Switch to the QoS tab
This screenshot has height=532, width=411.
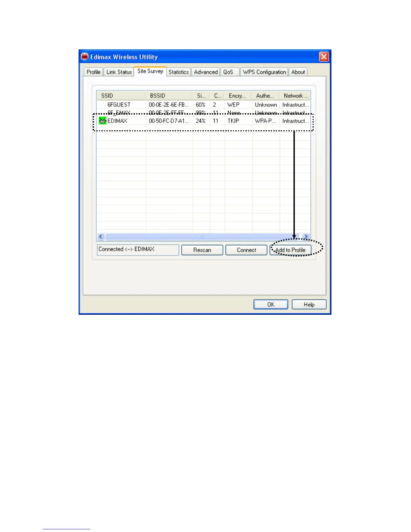[230, 72]
